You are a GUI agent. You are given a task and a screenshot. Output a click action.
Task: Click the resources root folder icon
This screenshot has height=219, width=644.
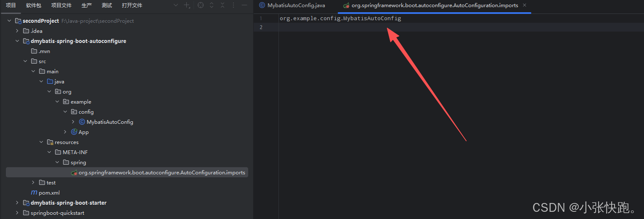pyautogui.click(x=50, y=142)
